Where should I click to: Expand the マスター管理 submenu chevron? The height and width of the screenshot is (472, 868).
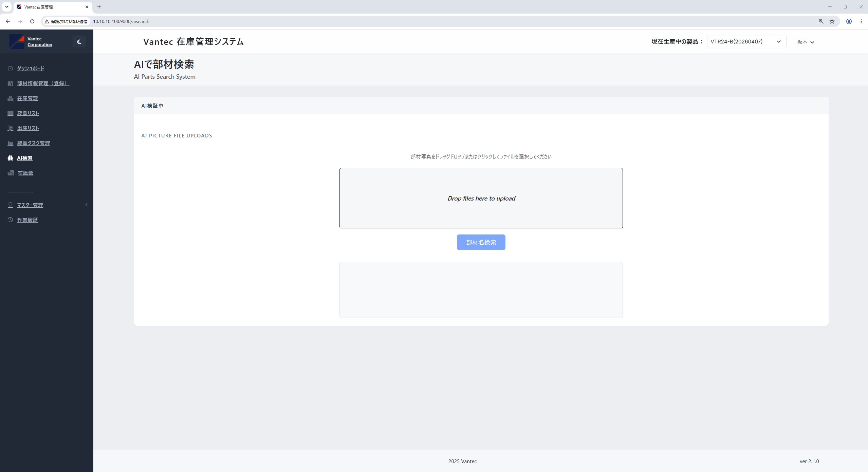tap(87, 205)
